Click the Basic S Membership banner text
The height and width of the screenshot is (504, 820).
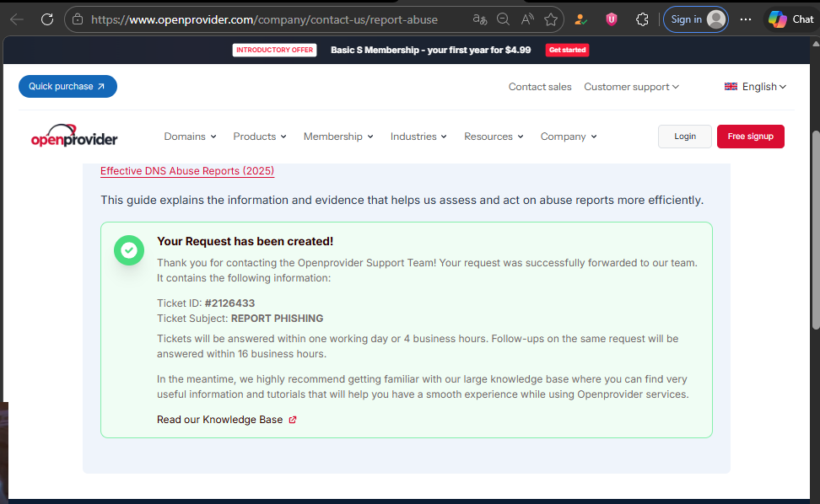click(430, 50)
